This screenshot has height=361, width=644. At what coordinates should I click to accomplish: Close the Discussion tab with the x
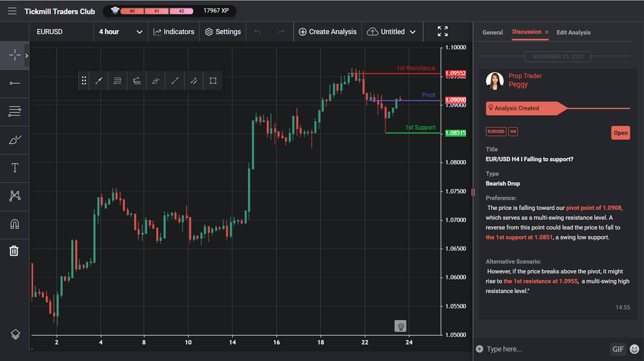[x=547, y=32]
